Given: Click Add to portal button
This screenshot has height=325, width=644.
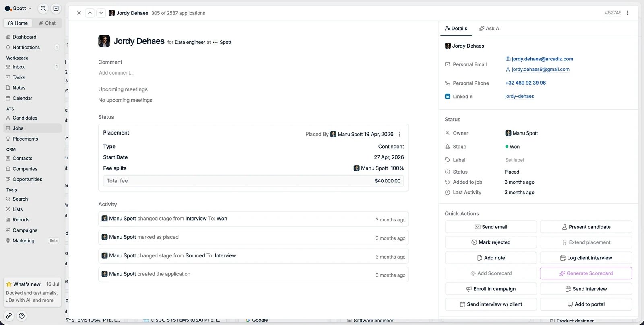Looking at the screenshot, I should click(x=586, y=304).
